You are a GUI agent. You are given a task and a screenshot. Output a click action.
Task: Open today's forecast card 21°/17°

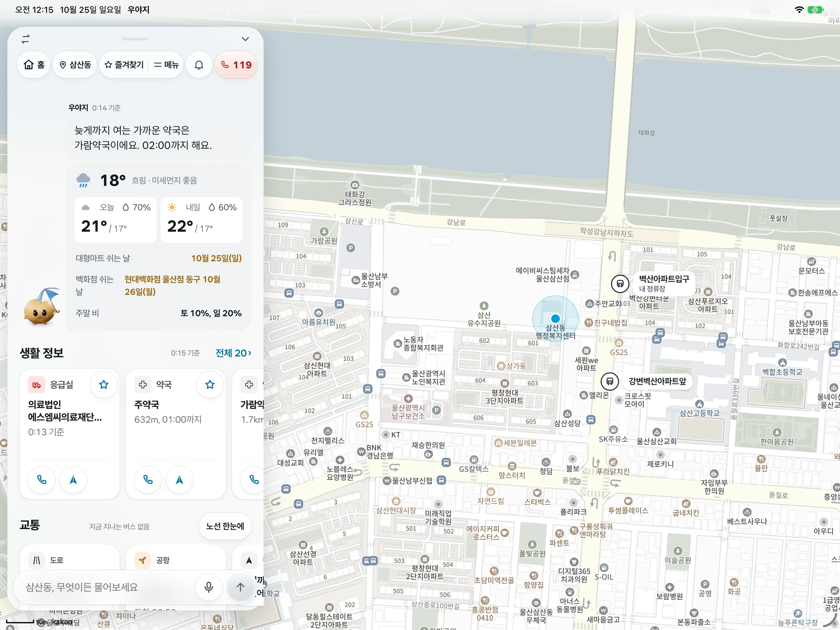[115, 219]
